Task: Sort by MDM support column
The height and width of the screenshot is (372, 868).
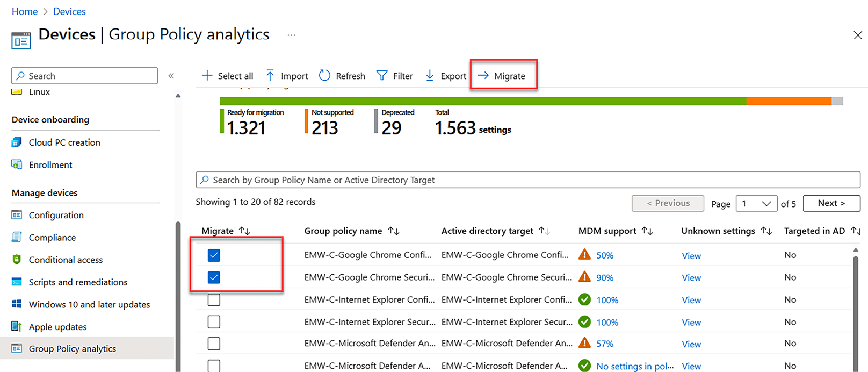Action: [648, 231]
